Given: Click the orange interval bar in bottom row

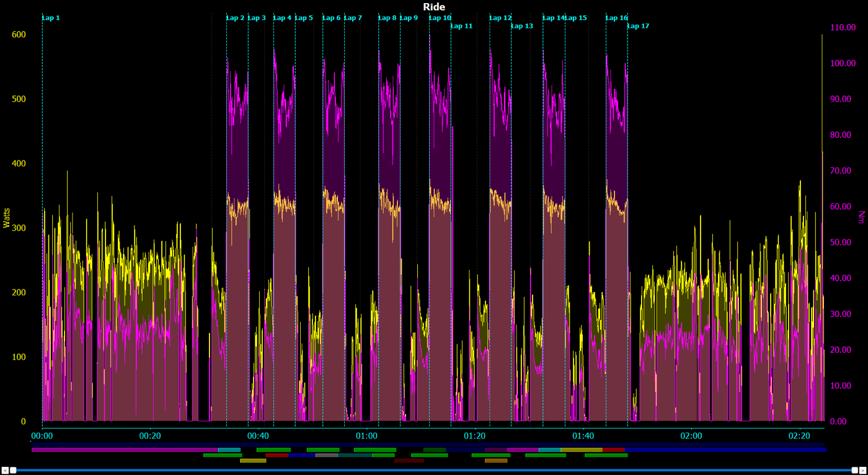Looking at the screenshot, I should coord(496,461).
